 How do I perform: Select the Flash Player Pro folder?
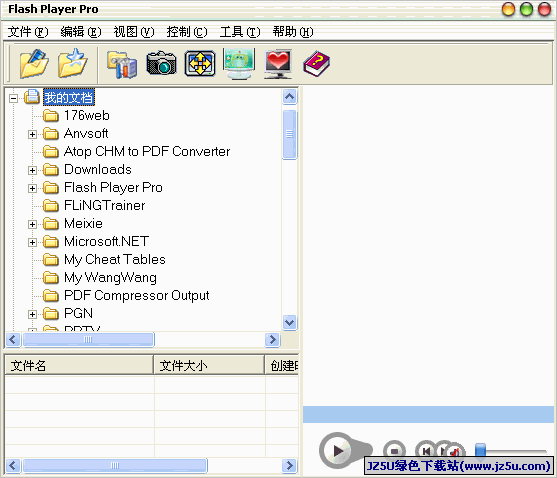click(x=113, y=188)
